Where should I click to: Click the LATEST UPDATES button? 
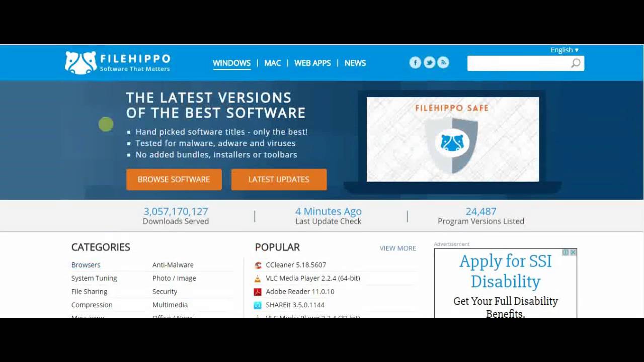pos(279,179)
